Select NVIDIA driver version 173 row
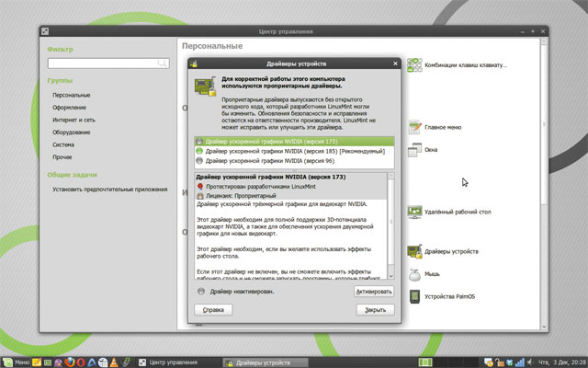The width and height of the screenshot is (588, 368). tap(294, 142)
